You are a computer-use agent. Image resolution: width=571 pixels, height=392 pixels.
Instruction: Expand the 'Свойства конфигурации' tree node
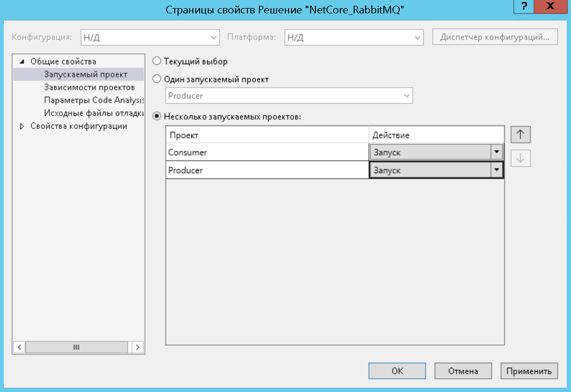22,127
